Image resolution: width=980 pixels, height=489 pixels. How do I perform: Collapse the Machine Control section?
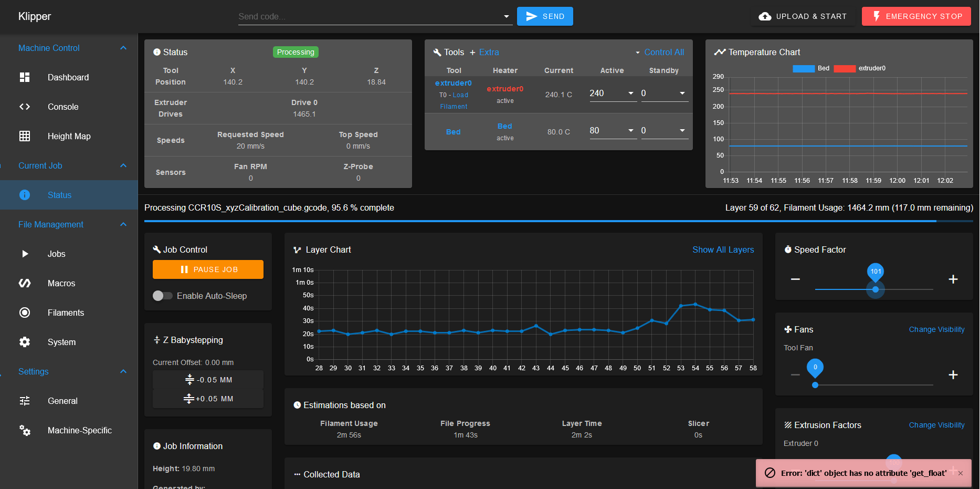123,48
